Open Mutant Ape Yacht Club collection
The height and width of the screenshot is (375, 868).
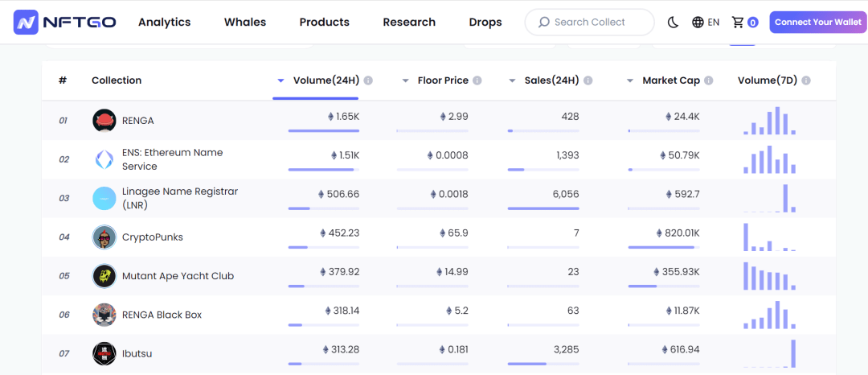[x=178, y=276]
